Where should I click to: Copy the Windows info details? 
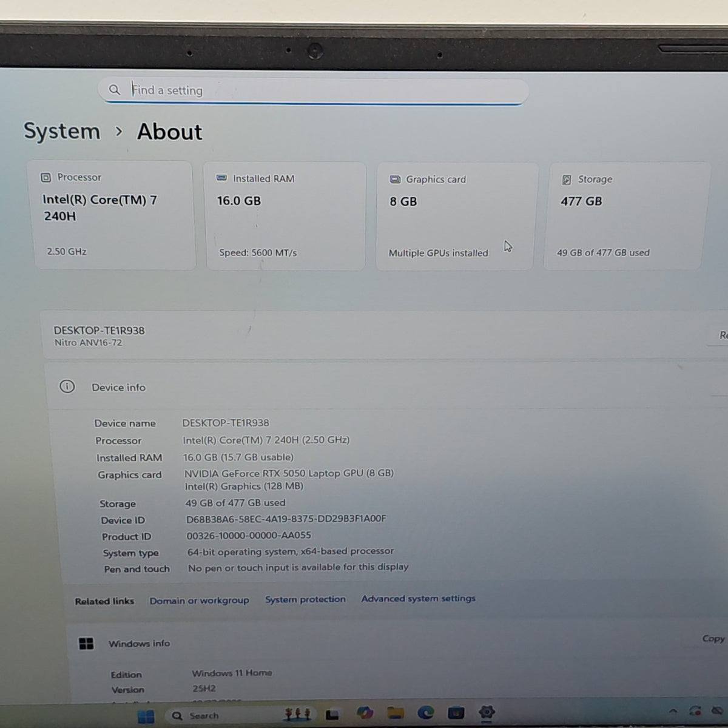[713, 638]
